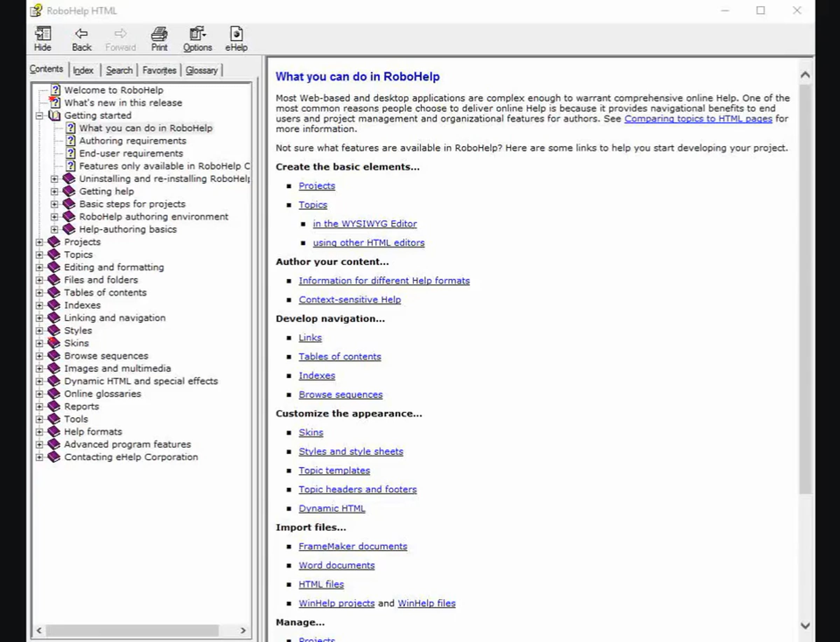Click the contents pane horizontal scrollbar thumb
This screenshot has width=840, height=642.
point(132,630)
